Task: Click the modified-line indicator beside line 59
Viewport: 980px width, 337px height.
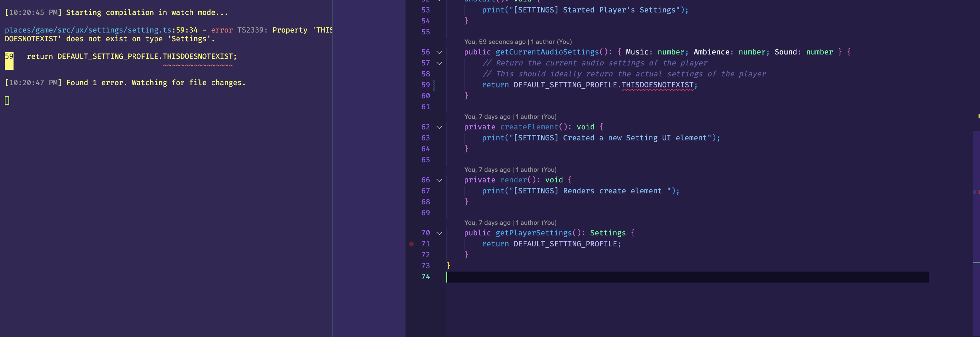Action: (434, 85)
